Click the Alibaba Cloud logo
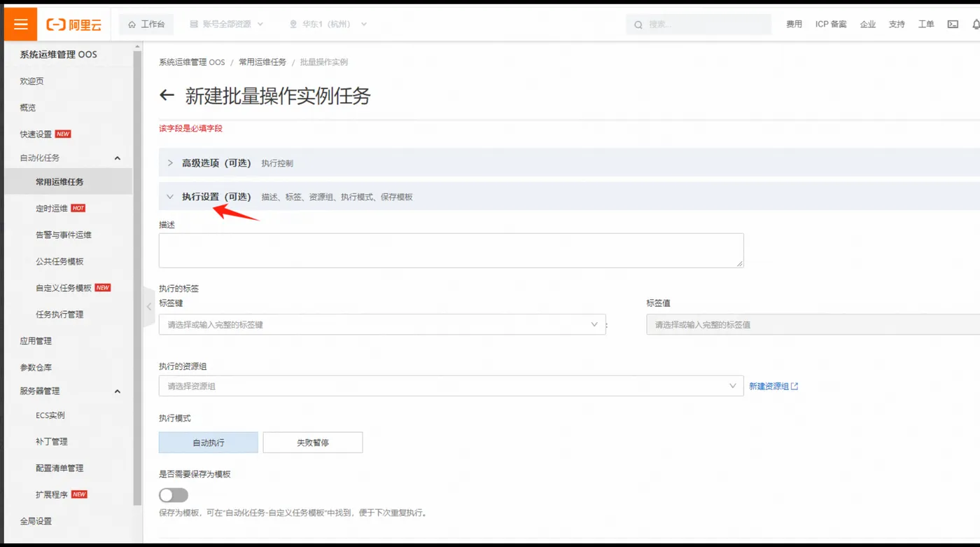Viewport: 980px width, 547px height. [74, 25]
